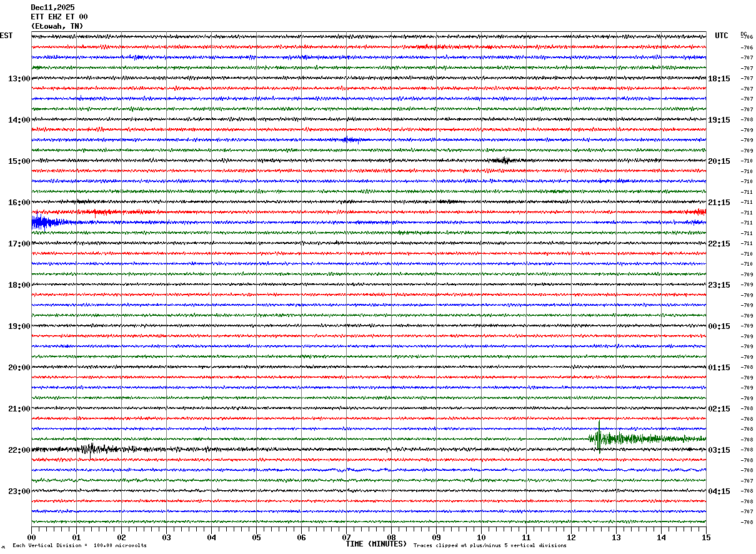Click the Traces clipped footer note

(490, 545)
